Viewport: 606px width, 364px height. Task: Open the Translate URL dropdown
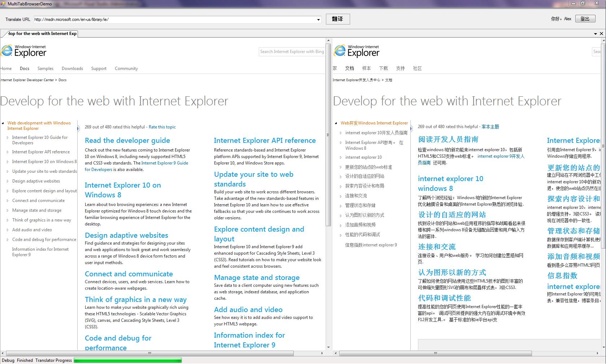click(318, 19)
